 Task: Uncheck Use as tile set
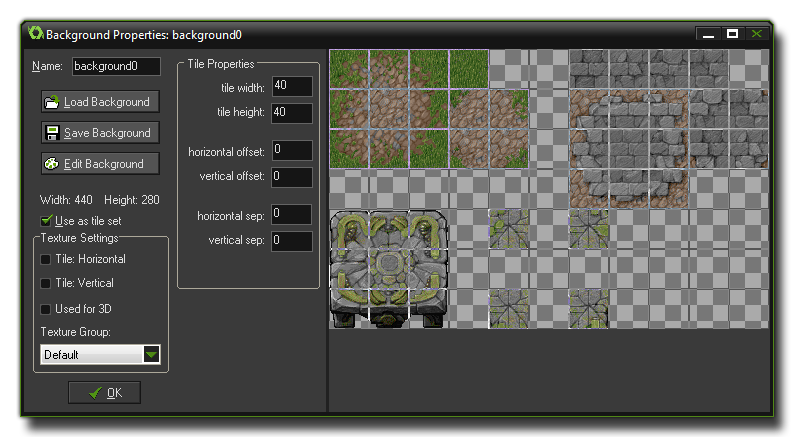[x=46, y=220]
